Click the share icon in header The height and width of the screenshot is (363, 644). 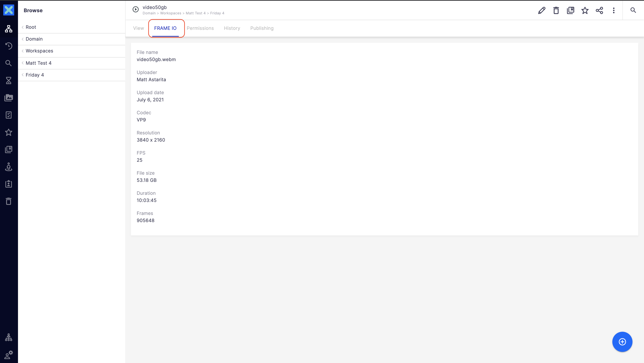(x=600, y=10)
